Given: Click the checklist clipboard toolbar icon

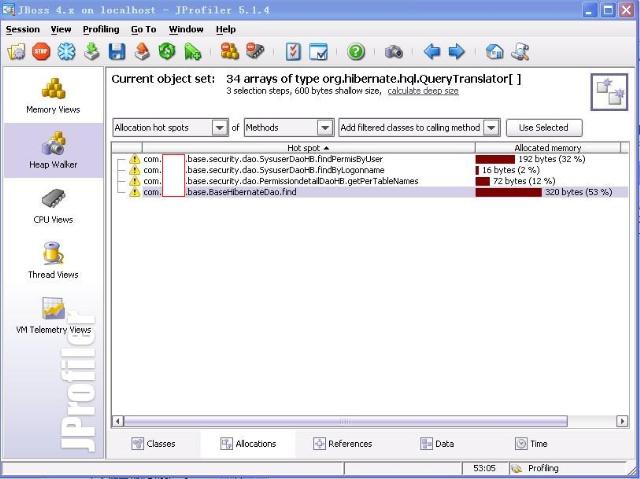Looking at the screenshot, I should pos(293,52).
